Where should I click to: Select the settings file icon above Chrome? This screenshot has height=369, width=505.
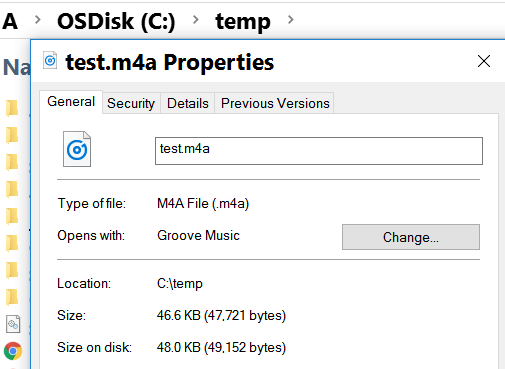(x=13, y=324)
